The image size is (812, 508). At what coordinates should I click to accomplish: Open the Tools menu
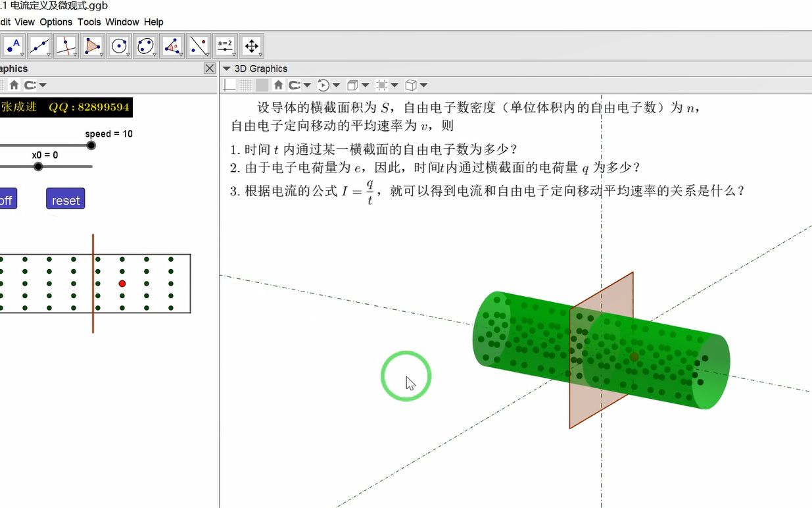click(89, 22)
